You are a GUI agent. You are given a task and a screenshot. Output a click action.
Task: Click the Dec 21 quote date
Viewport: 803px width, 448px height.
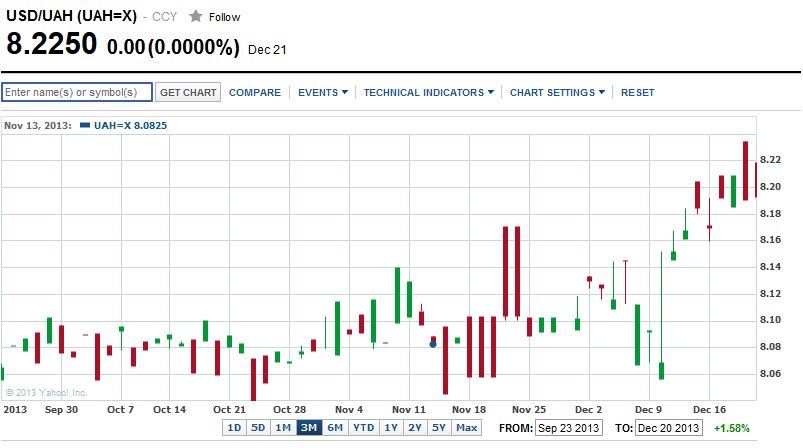pos(267,50)
